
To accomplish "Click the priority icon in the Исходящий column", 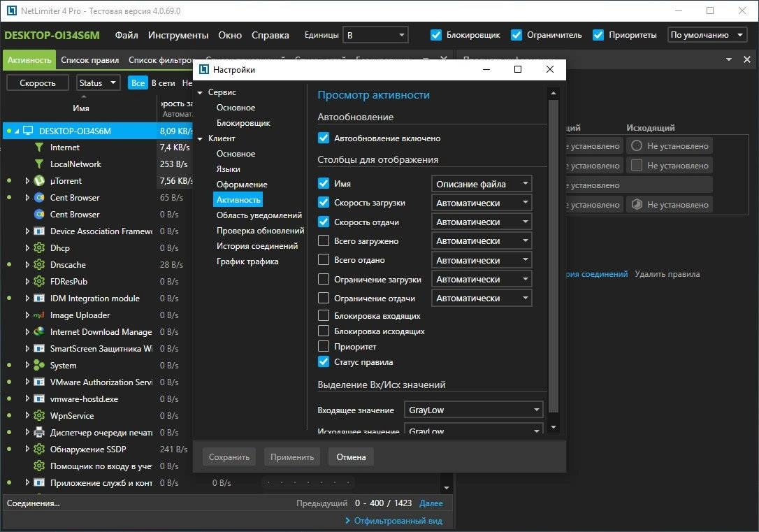I will point(637,204).
